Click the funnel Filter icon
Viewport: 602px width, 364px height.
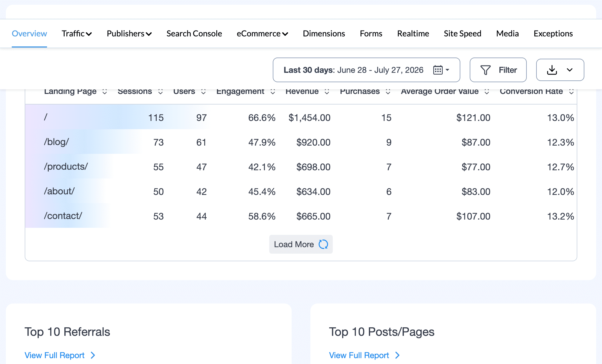click(485, 70)
